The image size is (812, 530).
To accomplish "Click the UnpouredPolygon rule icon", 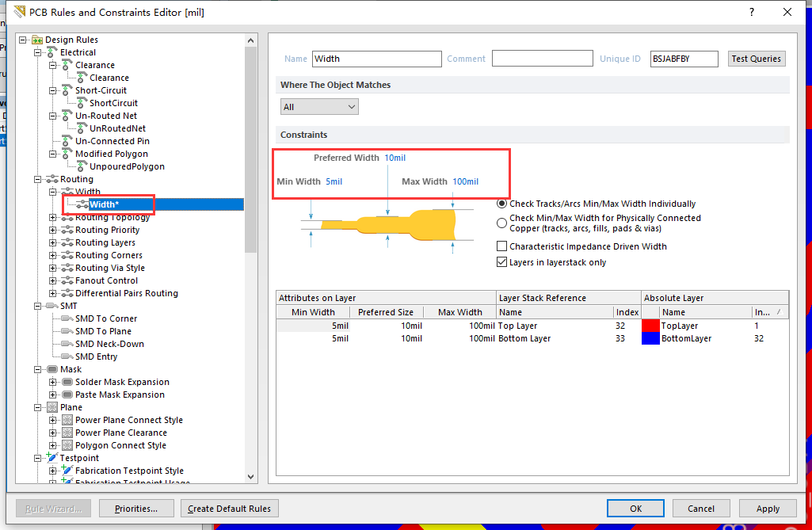I will 82,166.
